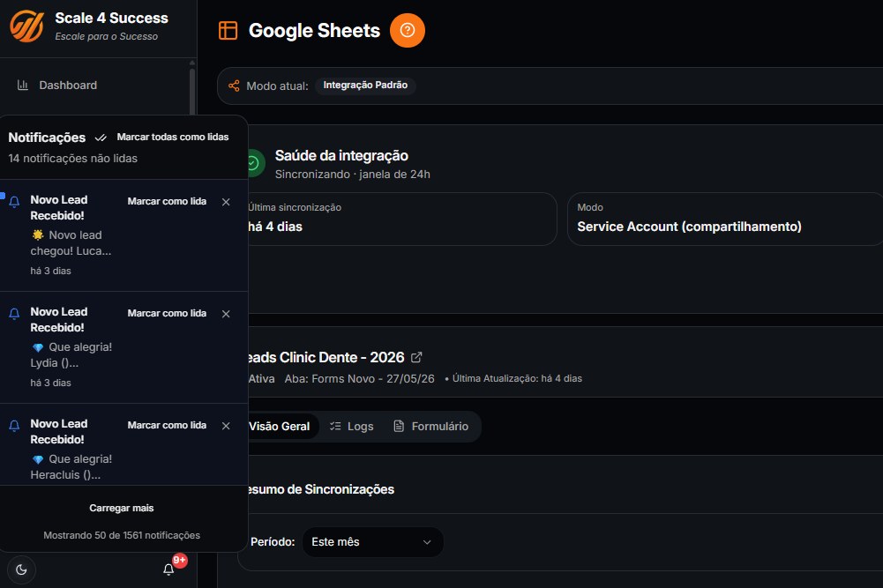Click the Escale para o Sucesso tagline
This screenshot has height=588, width=883.
point(107,36)
